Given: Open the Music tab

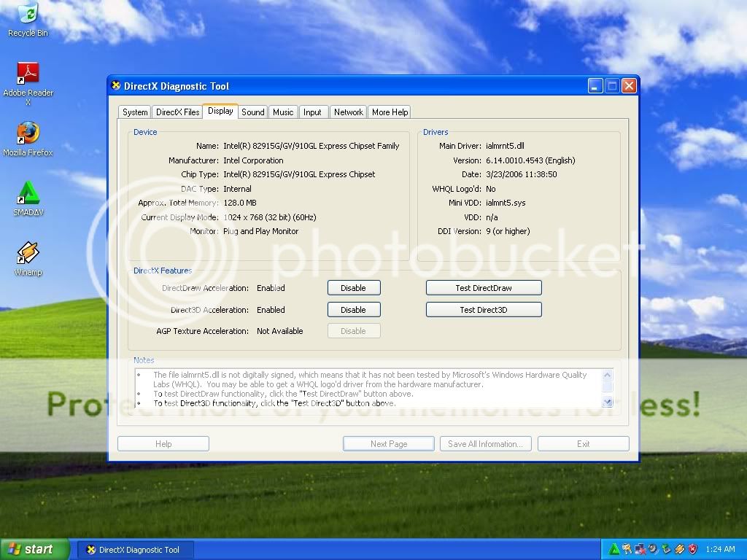Looking at the screenshot, I should coord(283,112).
